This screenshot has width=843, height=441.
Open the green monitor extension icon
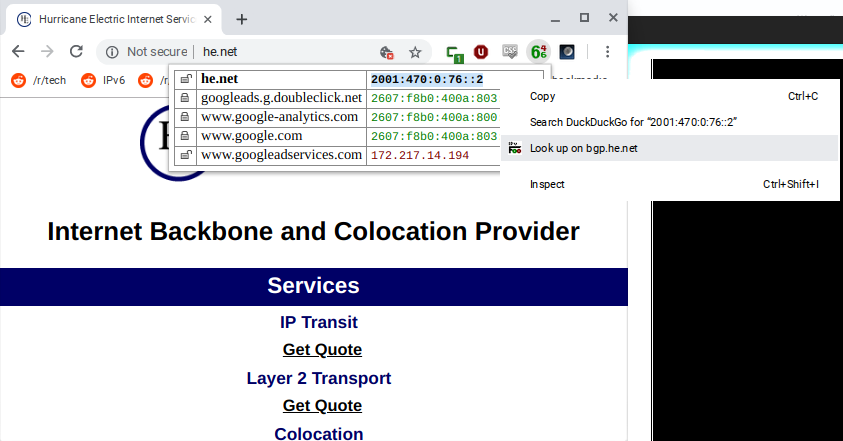tap(455, 53)
